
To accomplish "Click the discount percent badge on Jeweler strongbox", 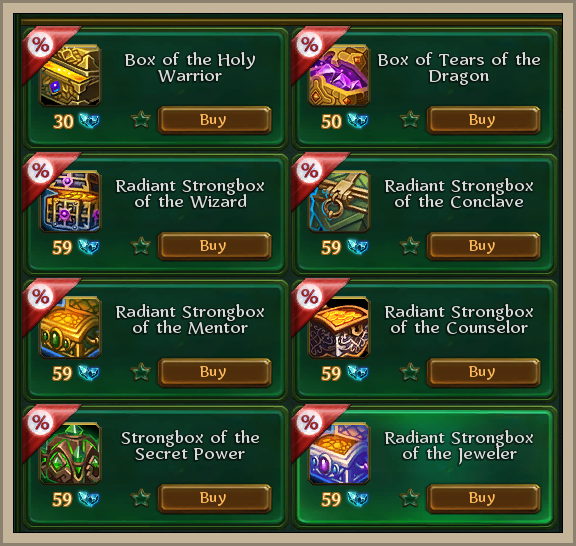I will click(309, 423).
